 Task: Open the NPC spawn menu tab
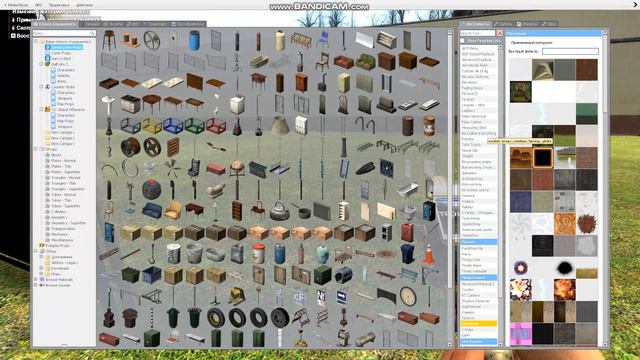[134, 24]
